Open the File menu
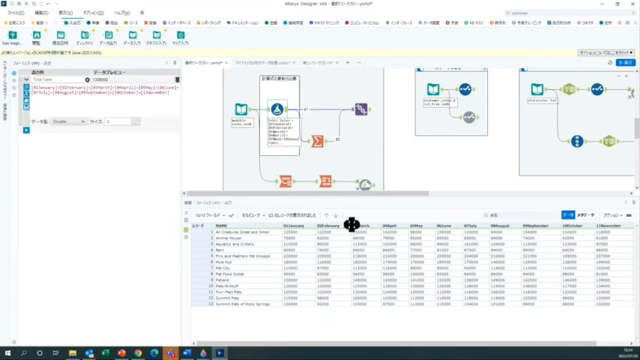 click(16, 13)
